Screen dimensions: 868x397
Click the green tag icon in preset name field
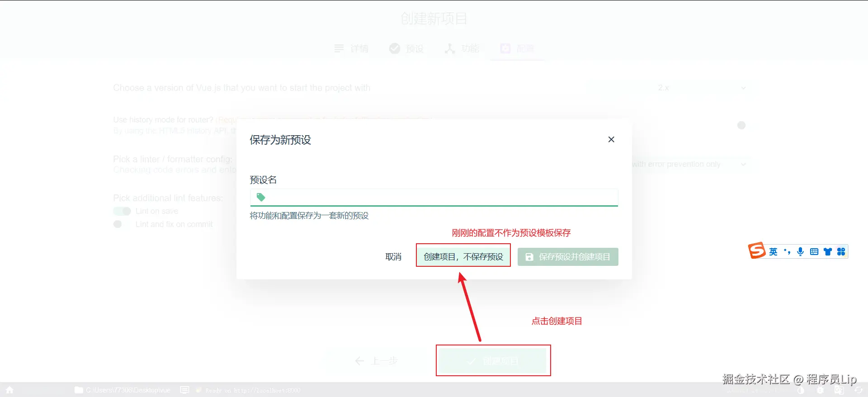pyautogui.click(x=261, y=197)
